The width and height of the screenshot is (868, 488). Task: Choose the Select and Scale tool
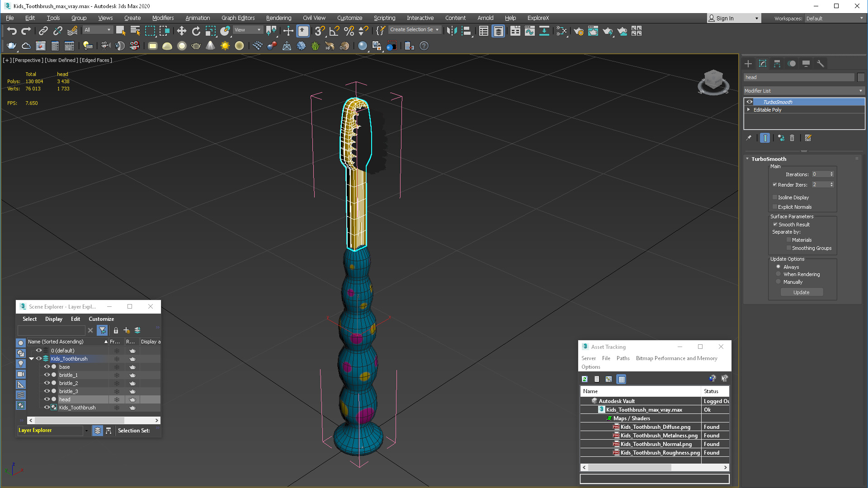211,31
